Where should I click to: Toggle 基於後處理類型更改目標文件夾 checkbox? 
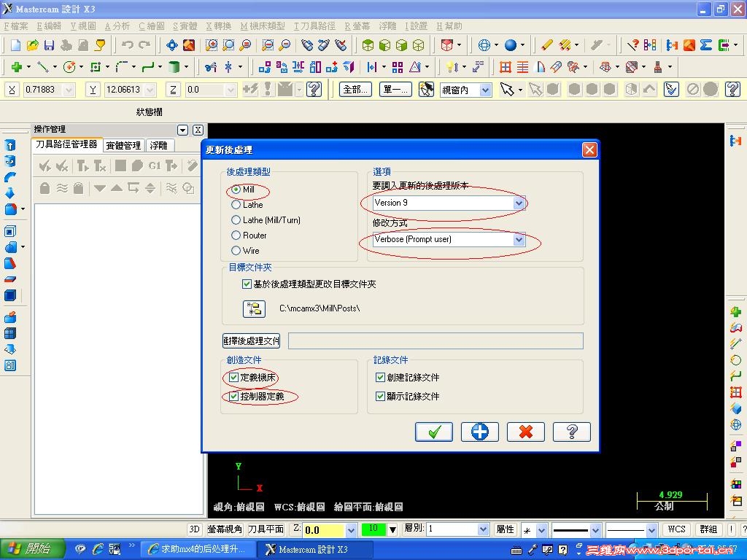point(247,284)
